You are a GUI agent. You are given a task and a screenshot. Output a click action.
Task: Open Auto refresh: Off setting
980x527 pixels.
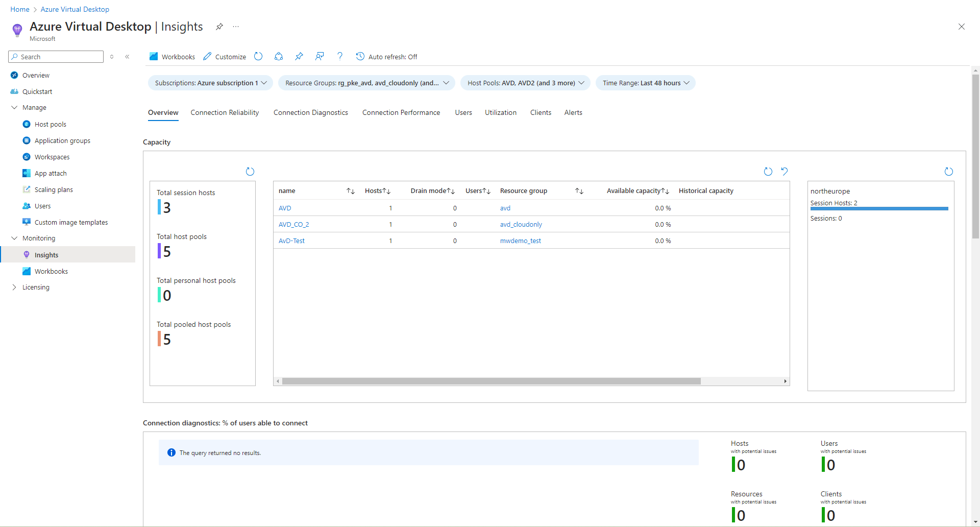click(386, 57)
